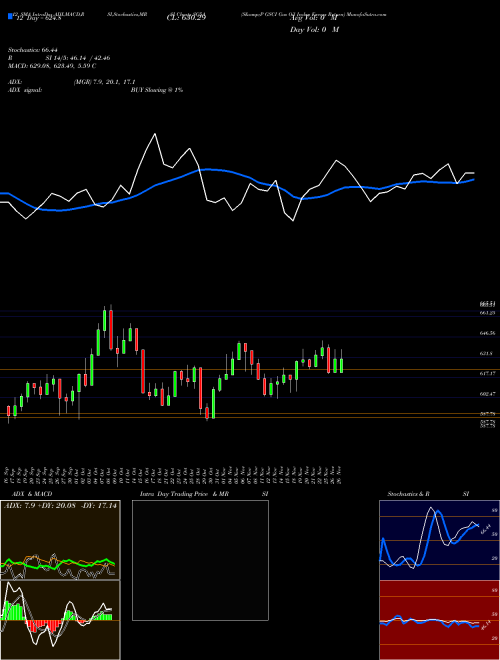Click the '(MGR) 7.9, 20.1, 17.1' ADX values
The height and width of the screenshot is (660, 500).
point(104,82)
